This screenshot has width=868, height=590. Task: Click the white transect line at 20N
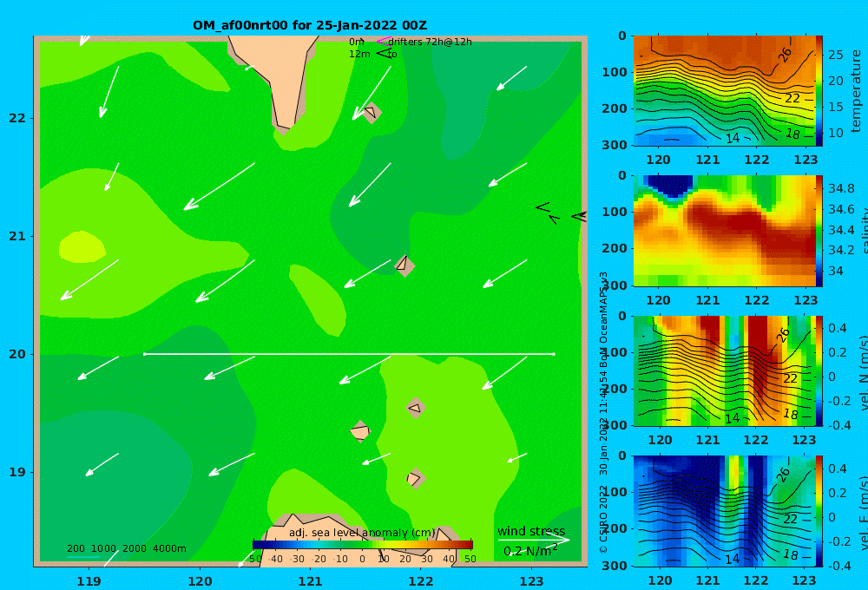pyautogui.click(x=349, y=354)
